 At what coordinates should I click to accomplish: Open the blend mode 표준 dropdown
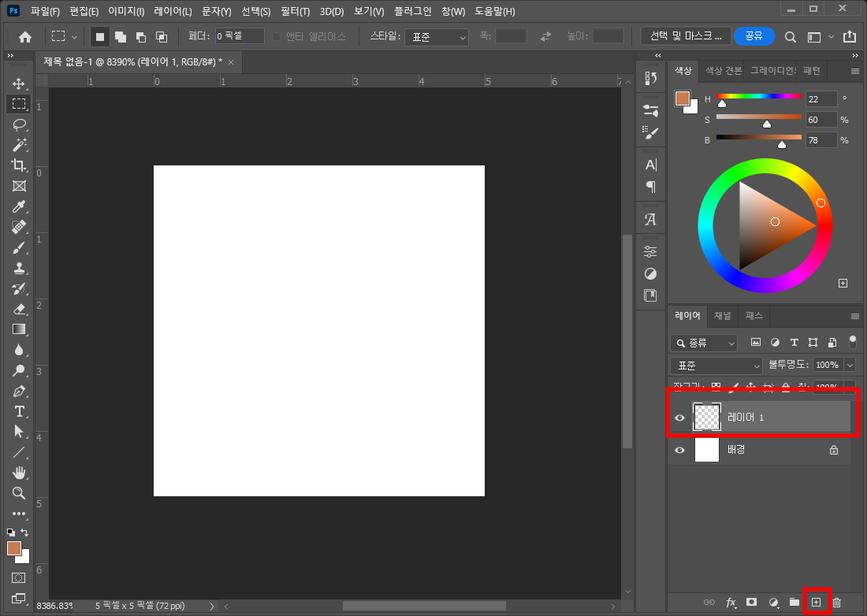tap(716, 366)
